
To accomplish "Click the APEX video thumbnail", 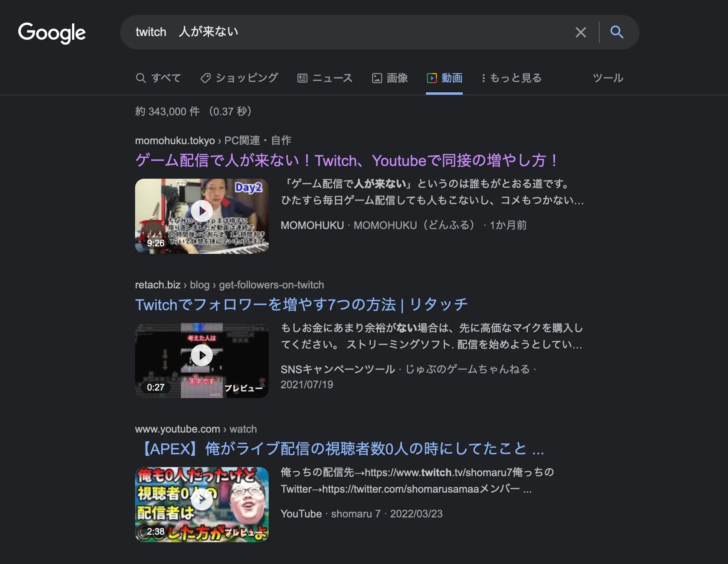I will tap(202, 500).
